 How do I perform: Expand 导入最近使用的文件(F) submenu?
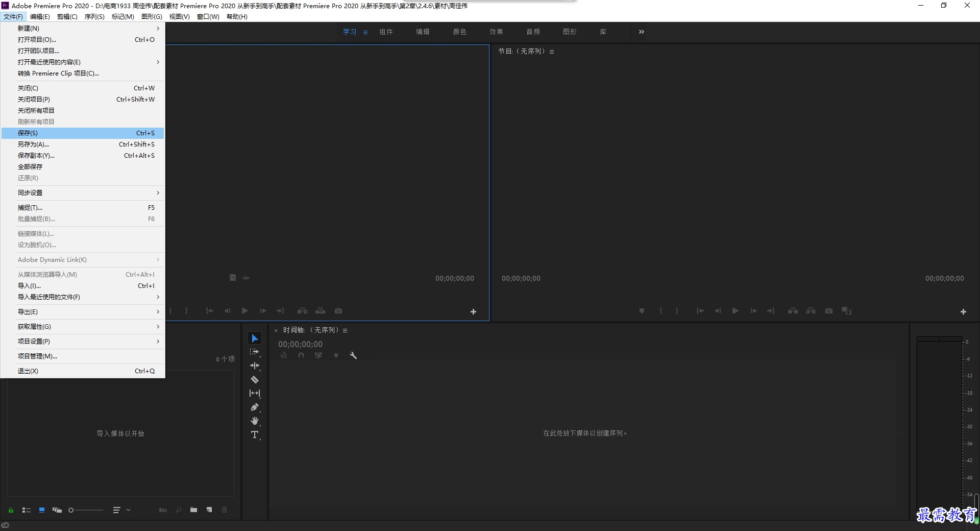(83, 297)
